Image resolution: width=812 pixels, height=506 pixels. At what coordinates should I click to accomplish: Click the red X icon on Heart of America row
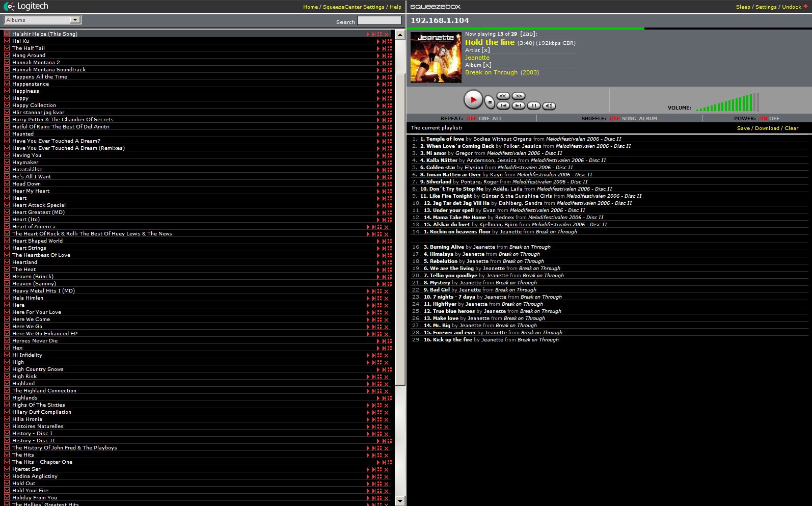pos(386,227)
